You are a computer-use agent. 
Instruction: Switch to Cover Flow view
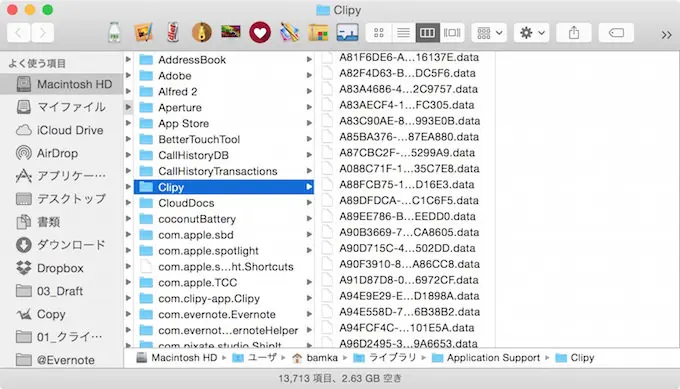[452, 33]
